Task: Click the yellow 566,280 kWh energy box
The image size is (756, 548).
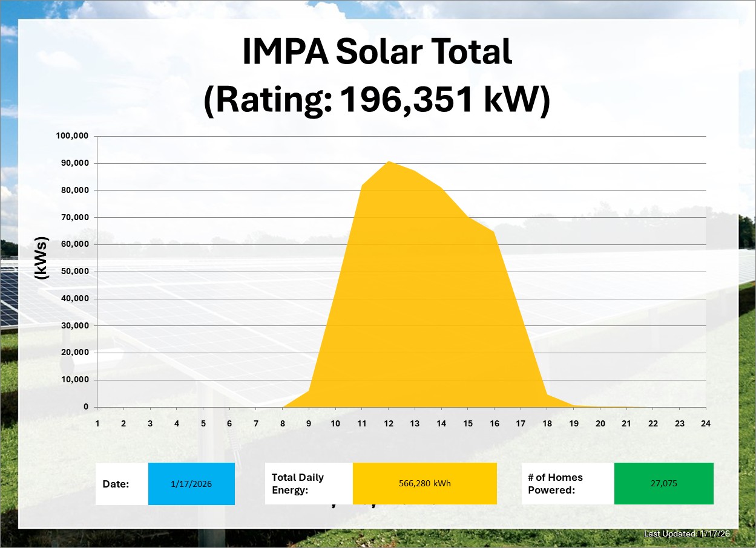Action: (424, 484)
